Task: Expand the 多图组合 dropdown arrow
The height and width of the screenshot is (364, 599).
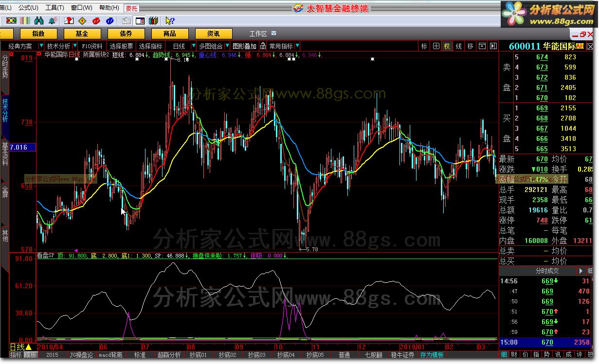Action: pyautogui.click(x=227, y=46)
